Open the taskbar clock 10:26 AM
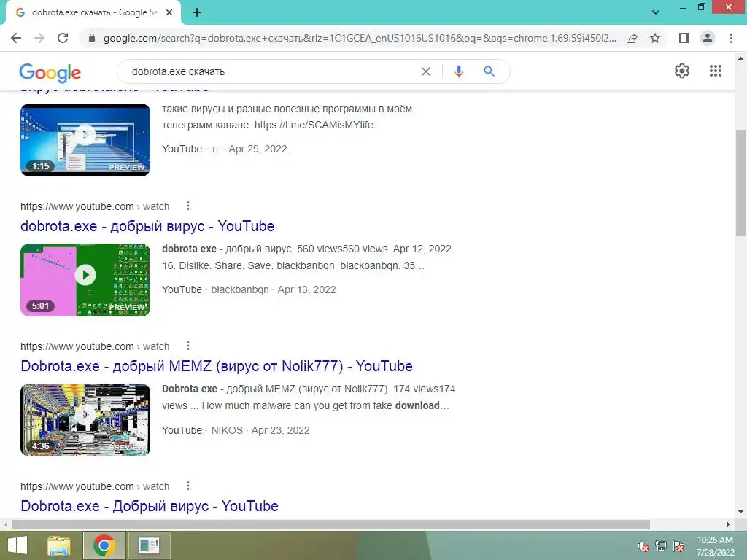The height and width of the screenshot is (560, 747). pos(715,546)
